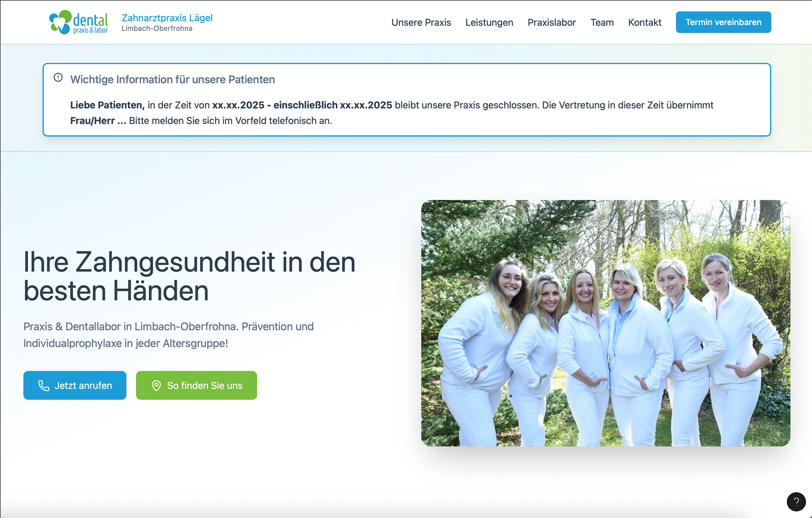
Task: Click the Liebe Patienten closure notice text
Action: click(391, 113)
